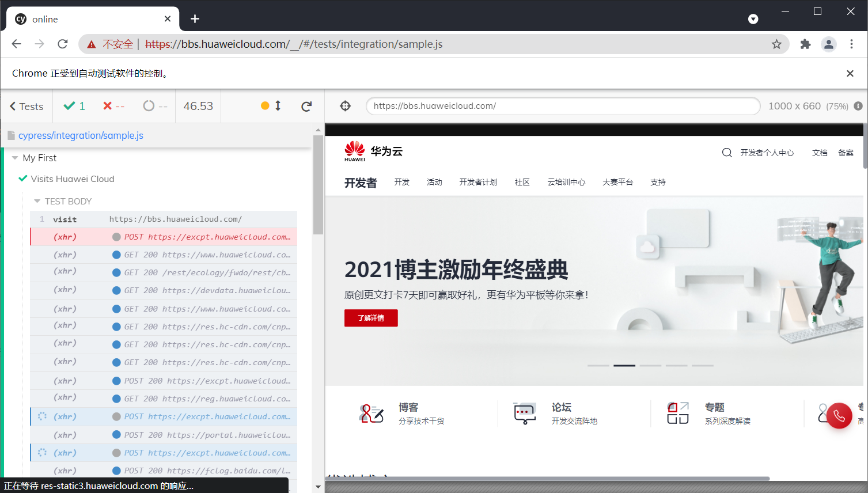Switch to the fifth banner slide indicator
Viewport: 868px width, 493px height.
[x=703, y=366]
